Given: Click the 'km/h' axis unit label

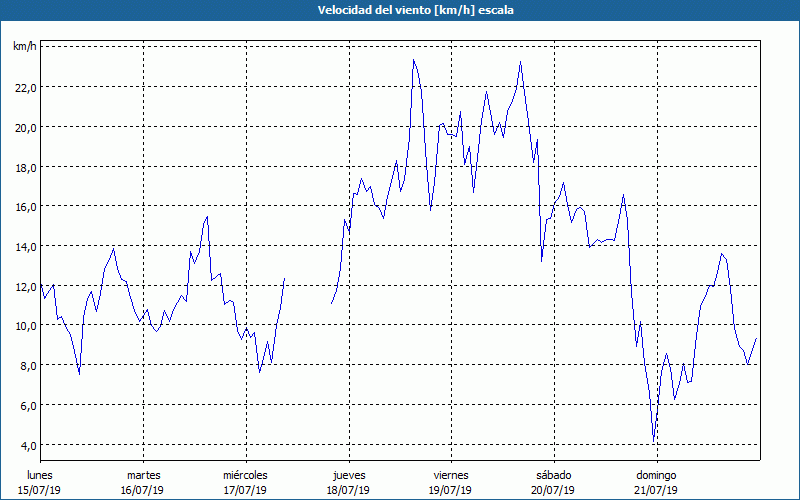Looking at the screenshot, I should tap(24, 47).
